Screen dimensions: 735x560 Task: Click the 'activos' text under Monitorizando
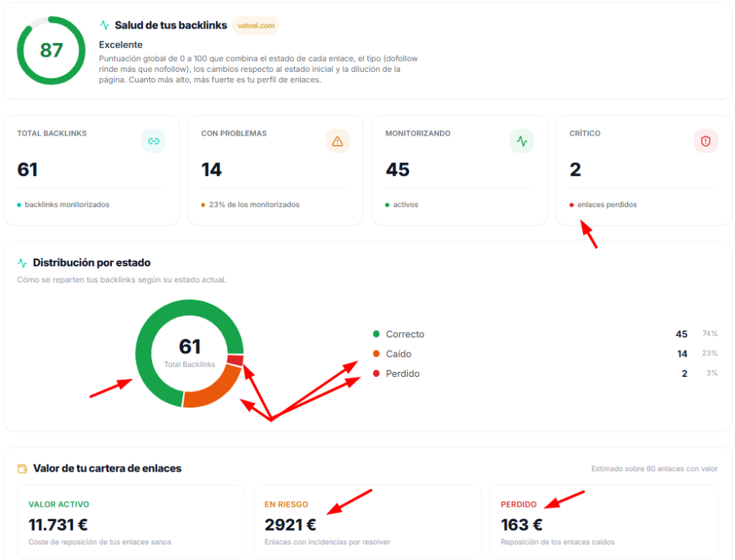tap(406, 205)
